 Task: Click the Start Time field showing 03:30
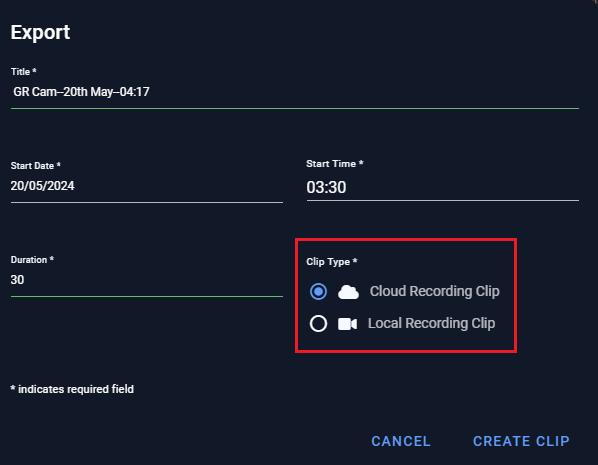(443, 187)
